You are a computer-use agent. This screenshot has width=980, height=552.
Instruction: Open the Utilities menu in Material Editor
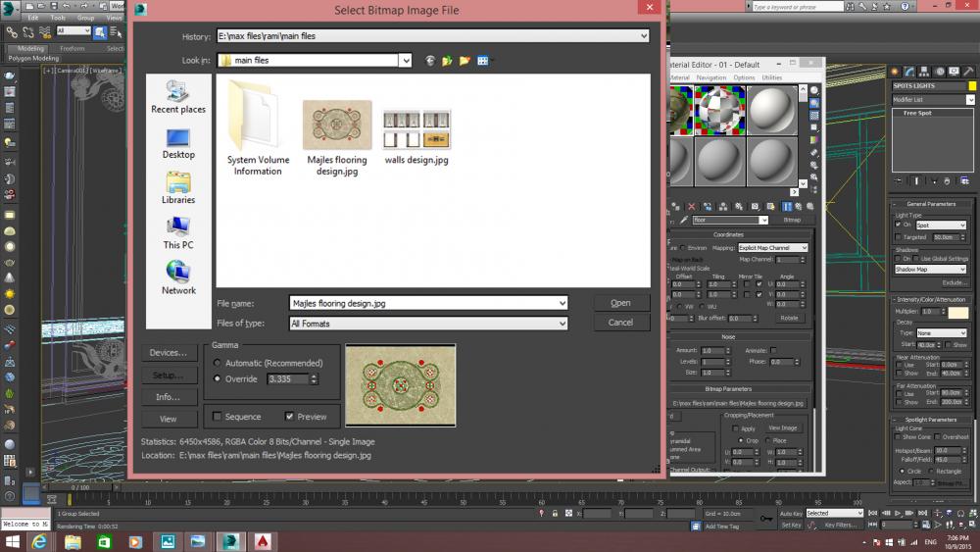[772, 77]
